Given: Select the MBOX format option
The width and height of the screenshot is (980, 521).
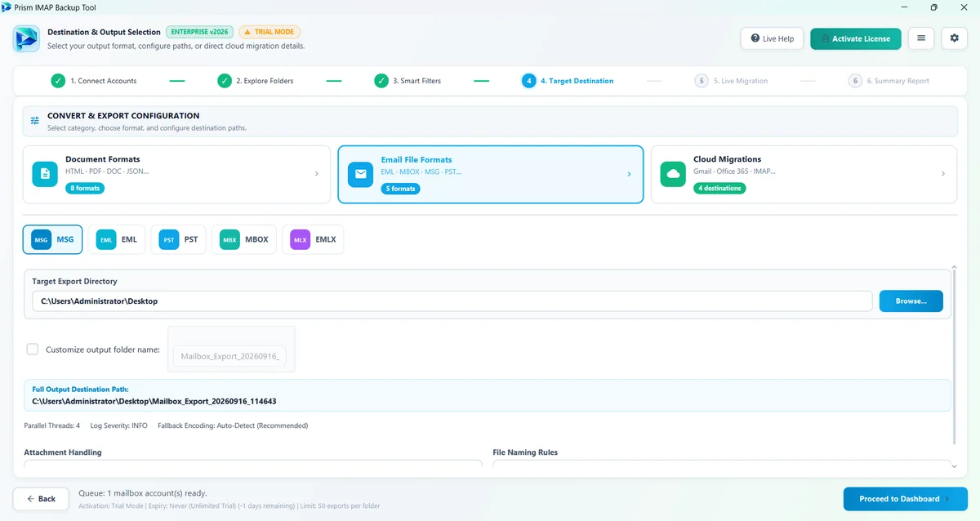Looking at the screenshot, I should click(x=244, y=240).
